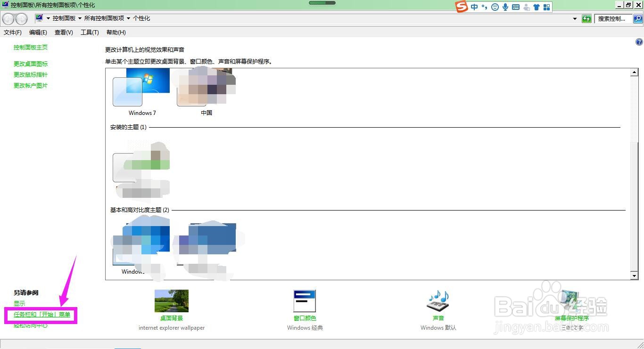Open the 查看(V) menu
The height and width of the screenshot is (349, 644).
(x=64, y=32)
